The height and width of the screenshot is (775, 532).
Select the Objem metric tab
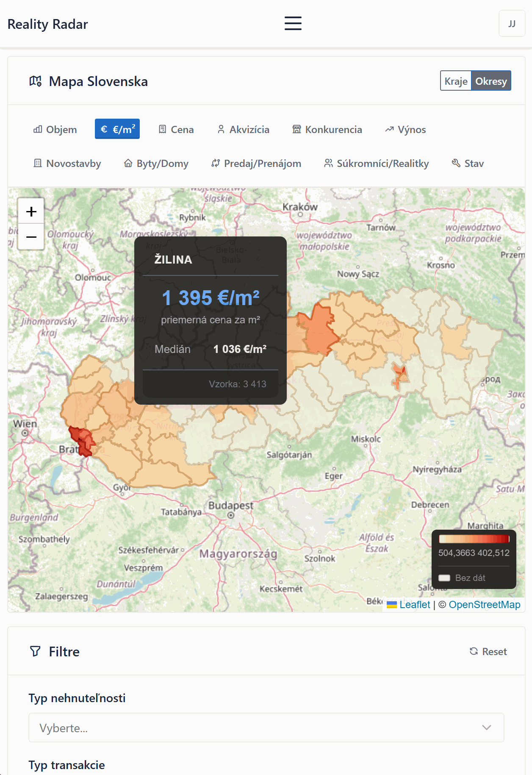point(55,129)
